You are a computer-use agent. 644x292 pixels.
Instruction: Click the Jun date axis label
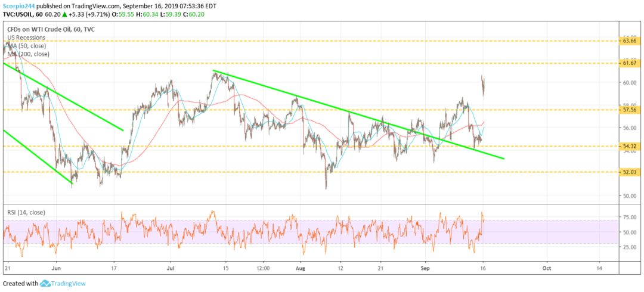coord(57,267)
